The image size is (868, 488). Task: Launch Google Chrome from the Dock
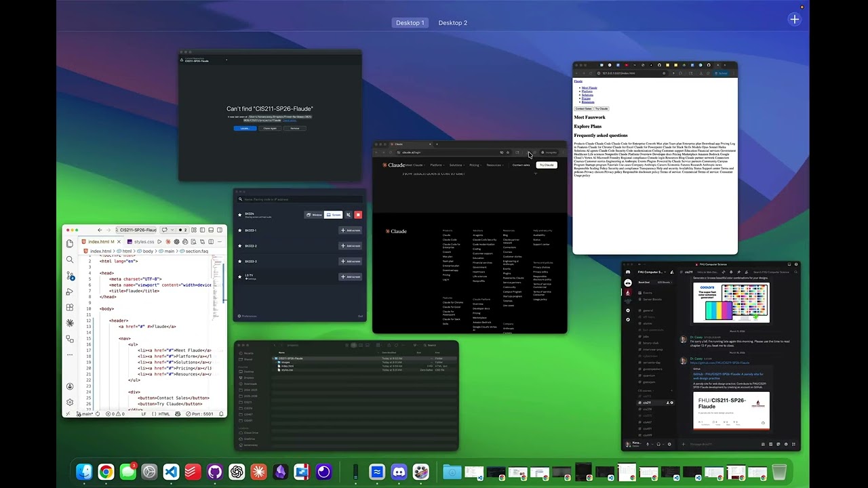(x=106, y=472)
